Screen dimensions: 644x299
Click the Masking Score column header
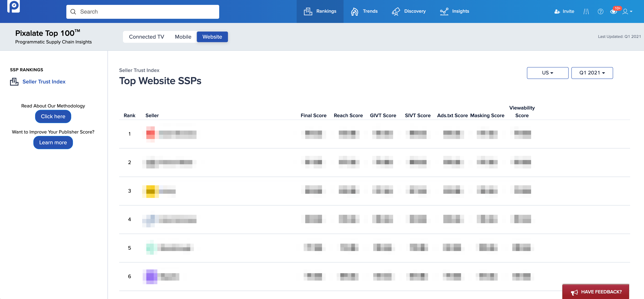click(x=487, y=115)
